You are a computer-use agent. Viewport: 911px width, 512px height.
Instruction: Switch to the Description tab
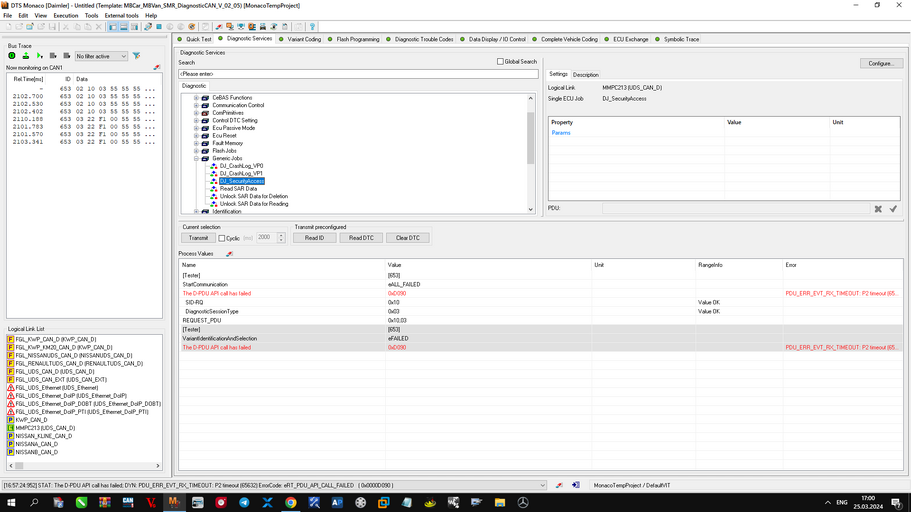coord(586,75)
